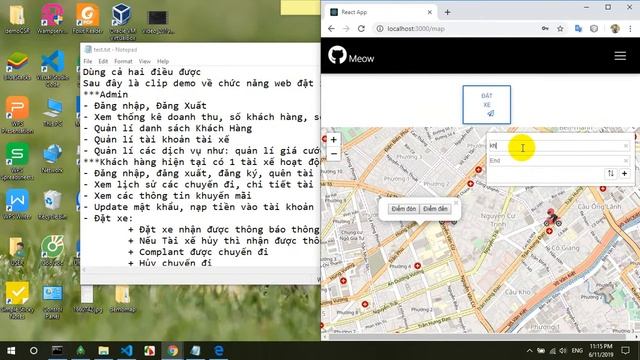Reload the localhost map page
This screenshot has width=640, height=360.
[361, 29]
